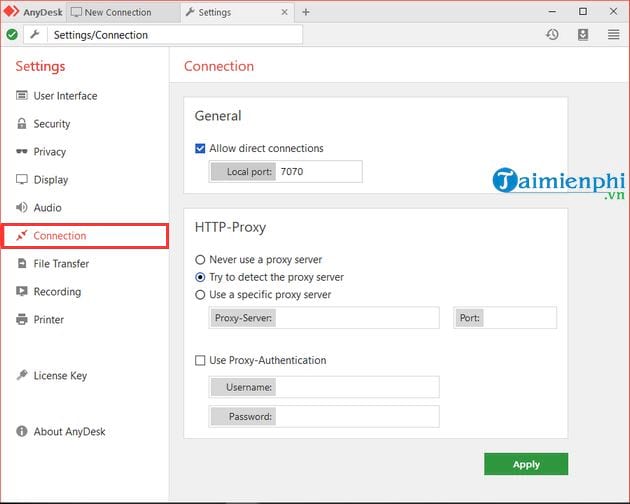
Task: Click the wrench icon beside address bar
Action: [x=35, y=35]
